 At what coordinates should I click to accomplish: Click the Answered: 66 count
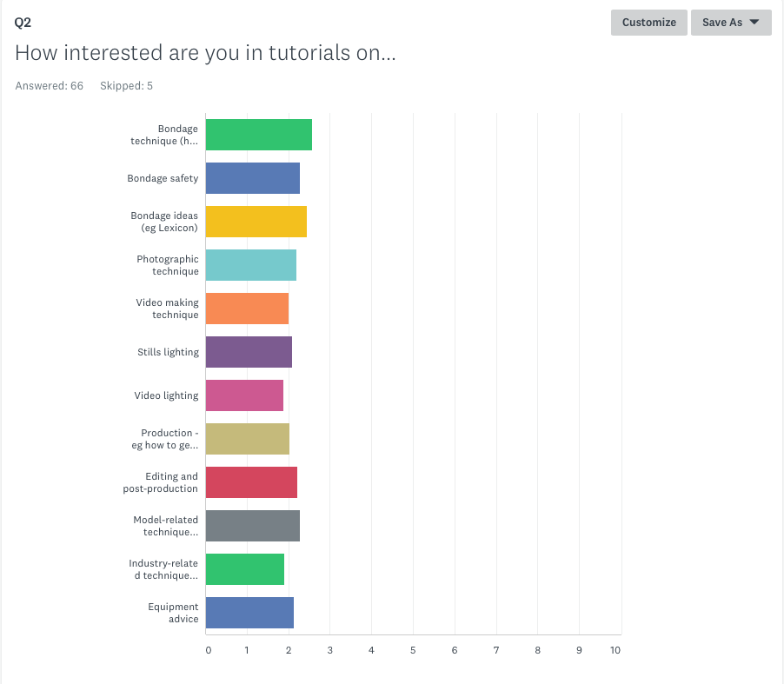pyautogui.click(x=49, y=86)
